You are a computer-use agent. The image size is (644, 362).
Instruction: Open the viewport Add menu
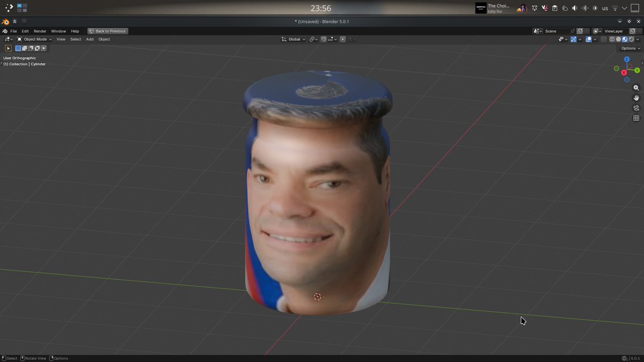pyautogui.click(x=90, y=39)
